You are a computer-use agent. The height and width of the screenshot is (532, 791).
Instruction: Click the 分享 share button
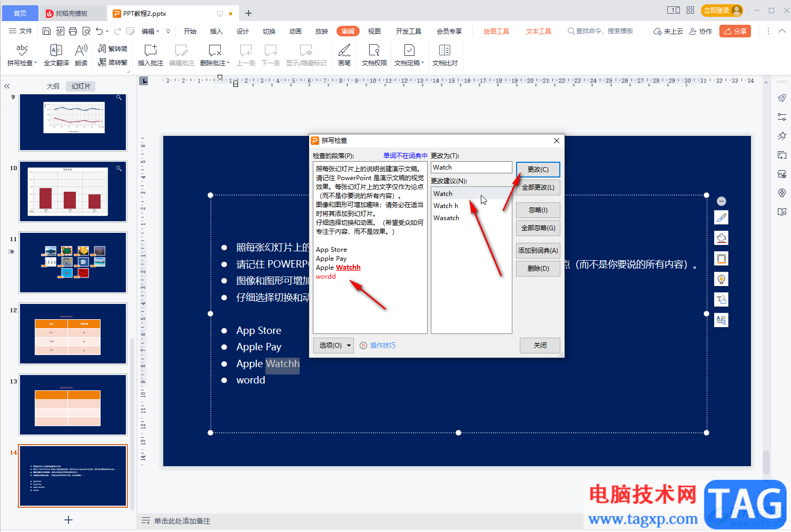735,31
